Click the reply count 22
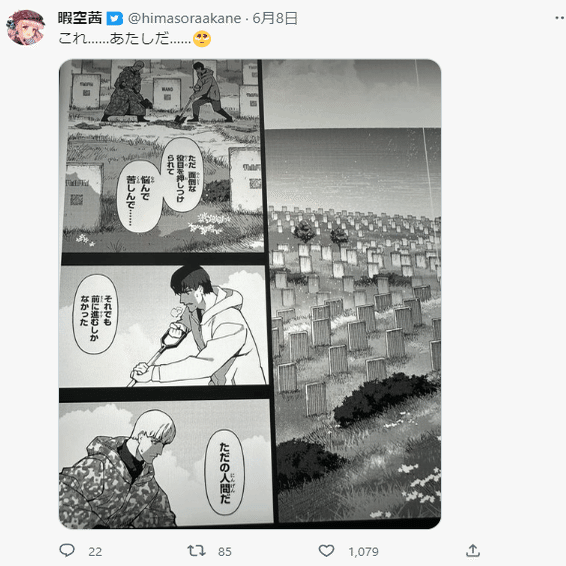566x566 pixels. (x=95, y=552)
